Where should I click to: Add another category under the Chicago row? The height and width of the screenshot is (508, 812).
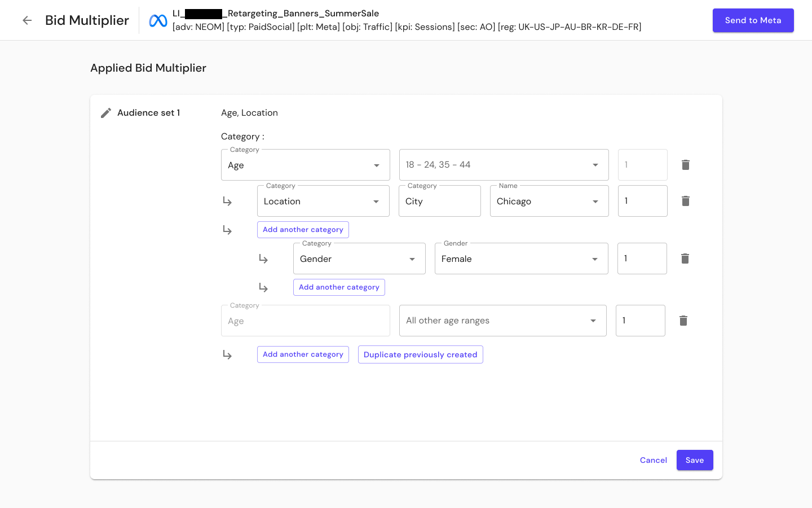coord(303,230)
